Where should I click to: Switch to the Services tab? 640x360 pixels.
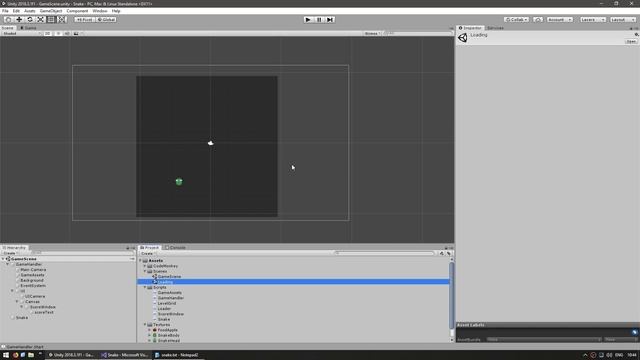click(x=496, y=28)
